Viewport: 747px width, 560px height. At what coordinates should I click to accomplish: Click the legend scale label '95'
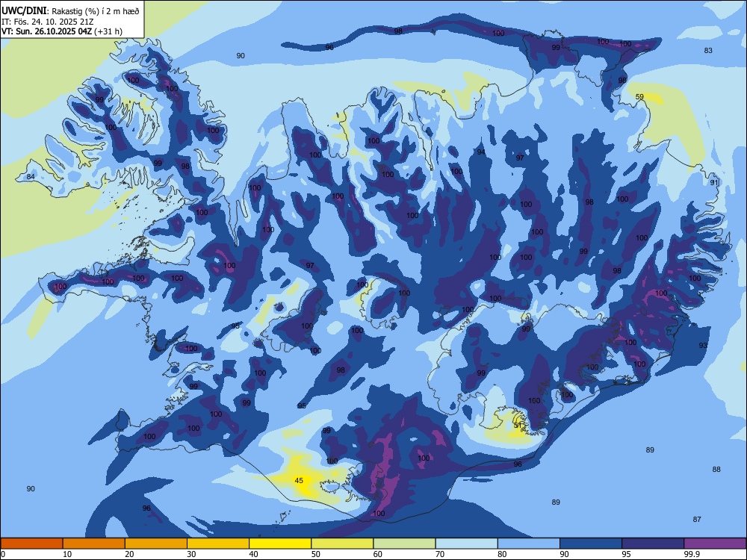(627, 554)
